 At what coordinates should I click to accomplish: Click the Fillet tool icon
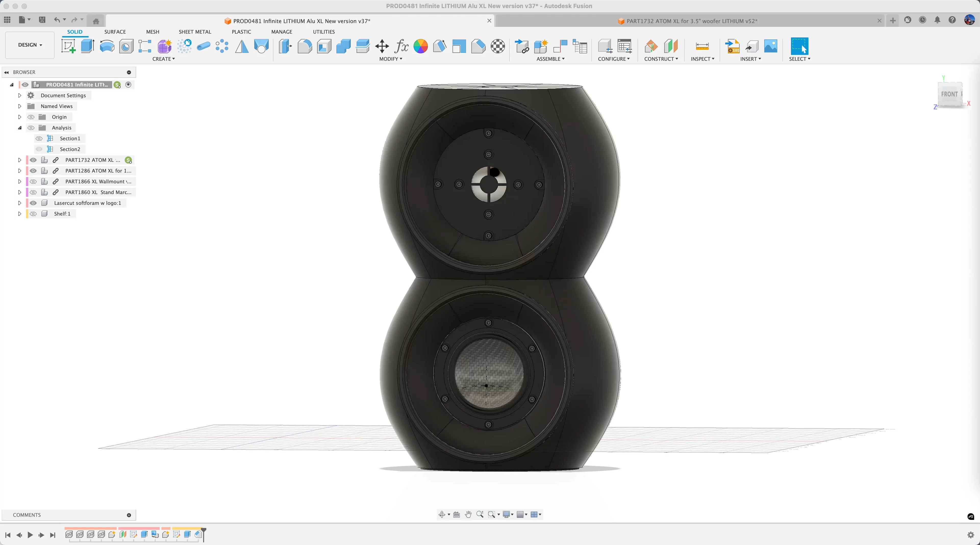[x=304, y=46]
